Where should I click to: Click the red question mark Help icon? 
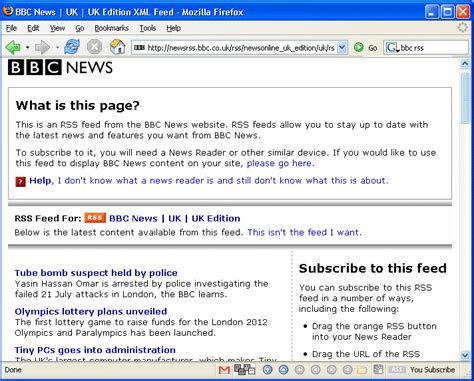pos(20,182)
